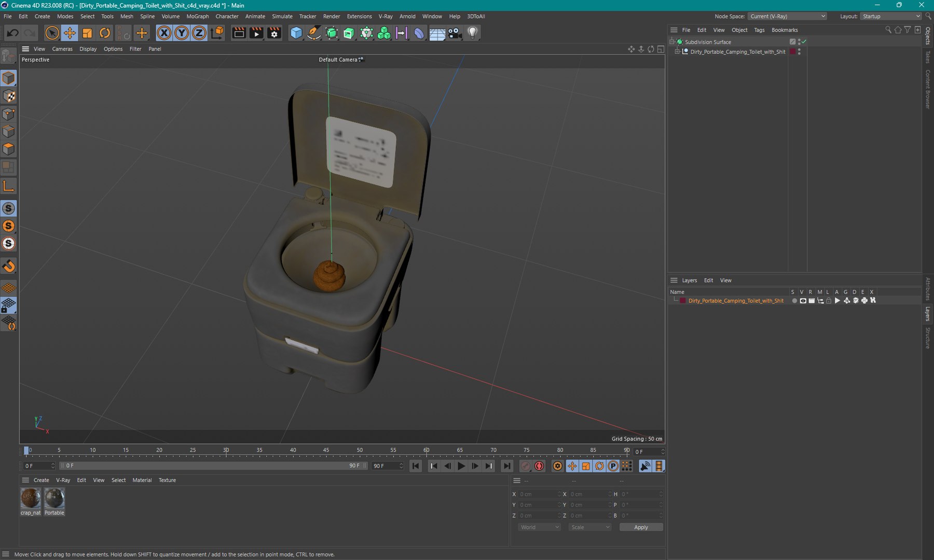
Task: Play animation forward
Action: 461,466
